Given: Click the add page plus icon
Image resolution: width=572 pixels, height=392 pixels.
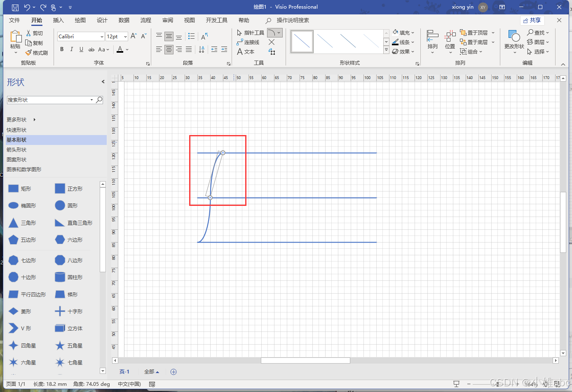Looking at the screenshot, I should pyautogui.click(x=173, y=372).
